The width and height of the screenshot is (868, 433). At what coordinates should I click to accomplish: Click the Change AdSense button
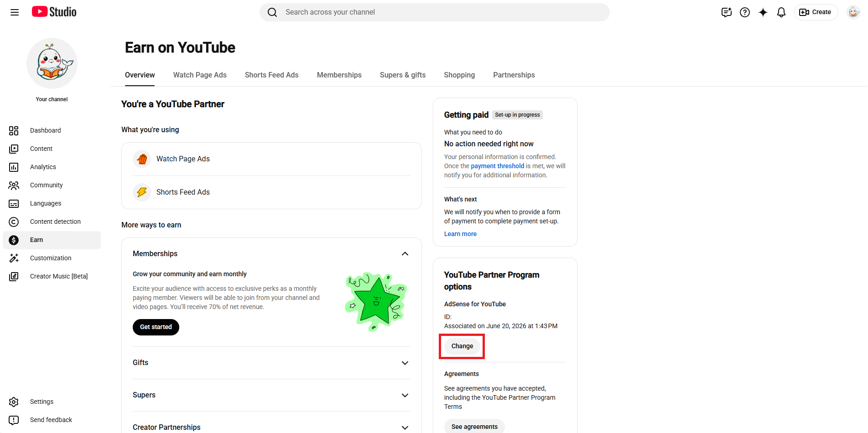pyautogui.click(x=462, y=346)
